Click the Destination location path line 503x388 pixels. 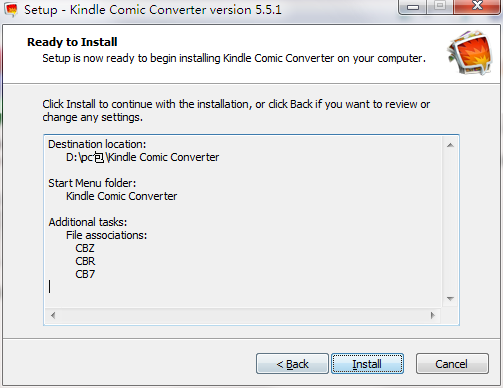click(x=142, y=157)
